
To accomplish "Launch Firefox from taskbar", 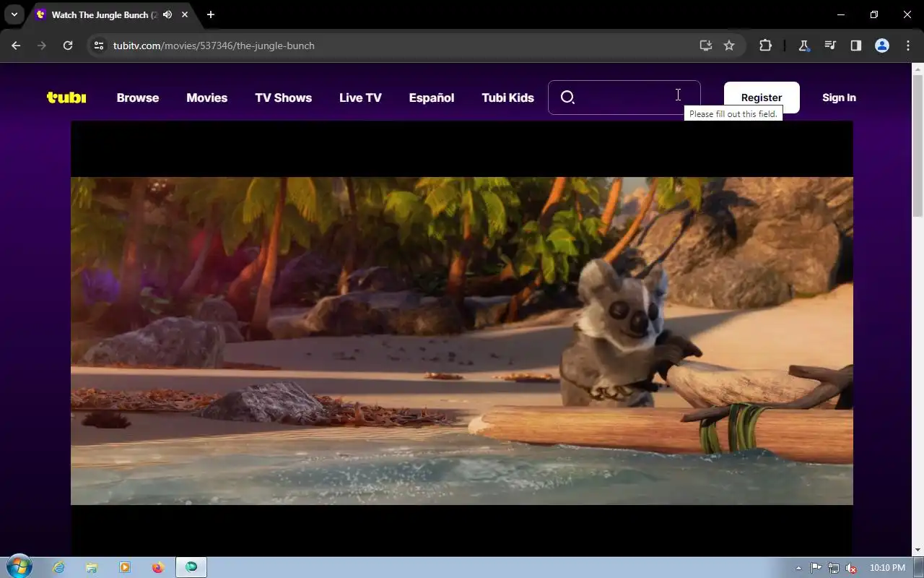I will 158,568.
